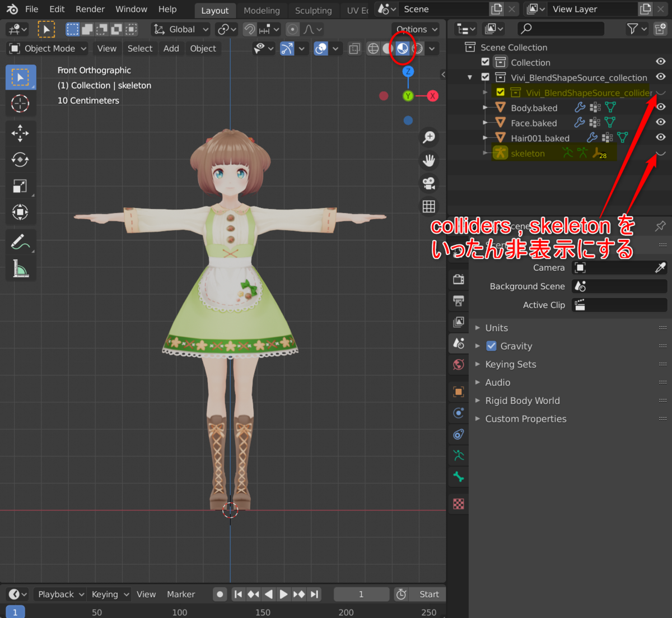Viewport: 672px width, 618px height.
Task: Select the Select Box tool
Action: pyautogui.click(x=21, y=77)
